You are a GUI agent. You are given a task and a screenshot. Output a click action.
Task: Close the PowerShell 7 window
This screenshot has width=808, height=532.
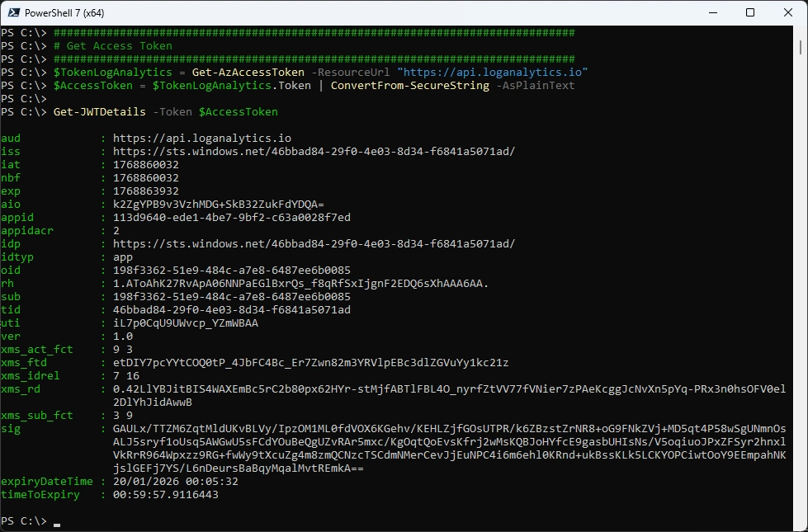pos(788,12)
